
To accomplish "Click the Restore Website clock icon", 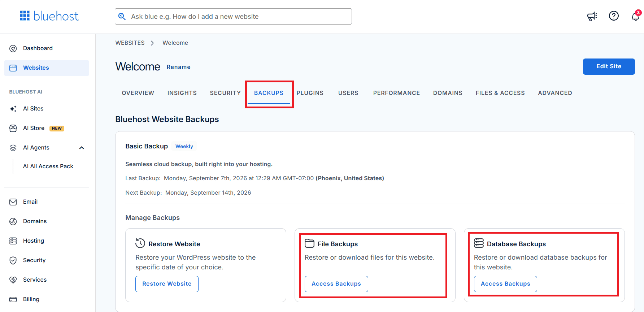I will coord(140,243).
